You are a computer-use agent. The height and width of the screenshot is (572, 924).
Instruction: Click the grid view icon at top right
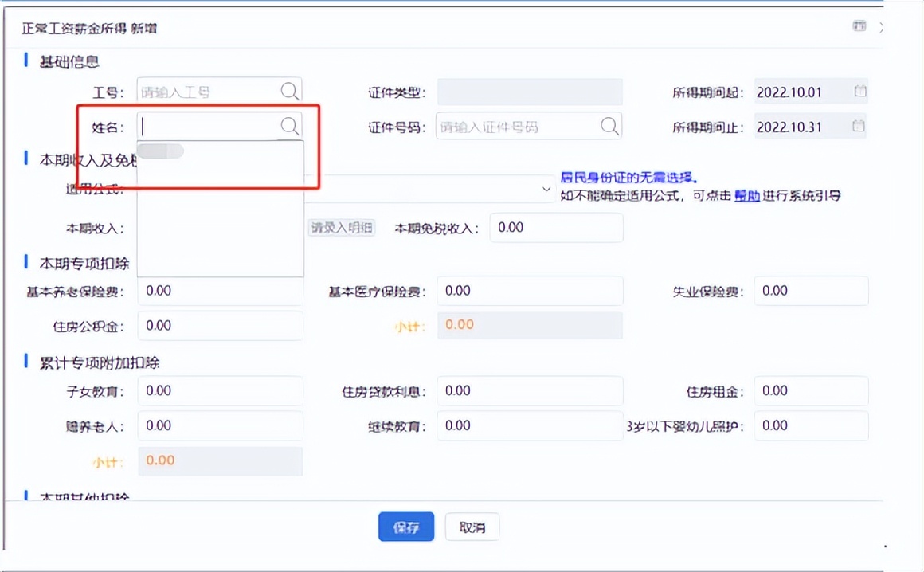click(x=859, y=25)
